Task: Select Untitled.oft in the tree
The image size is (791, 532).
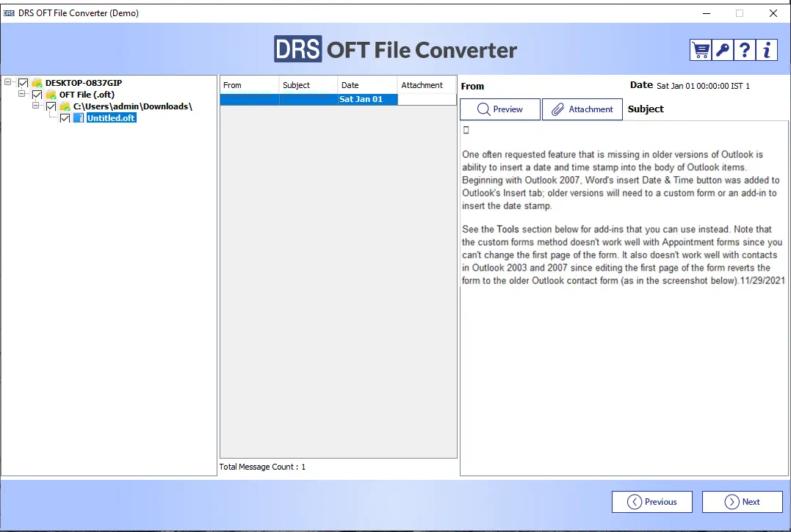Action: pyautogui.click(x=111, y=118)
